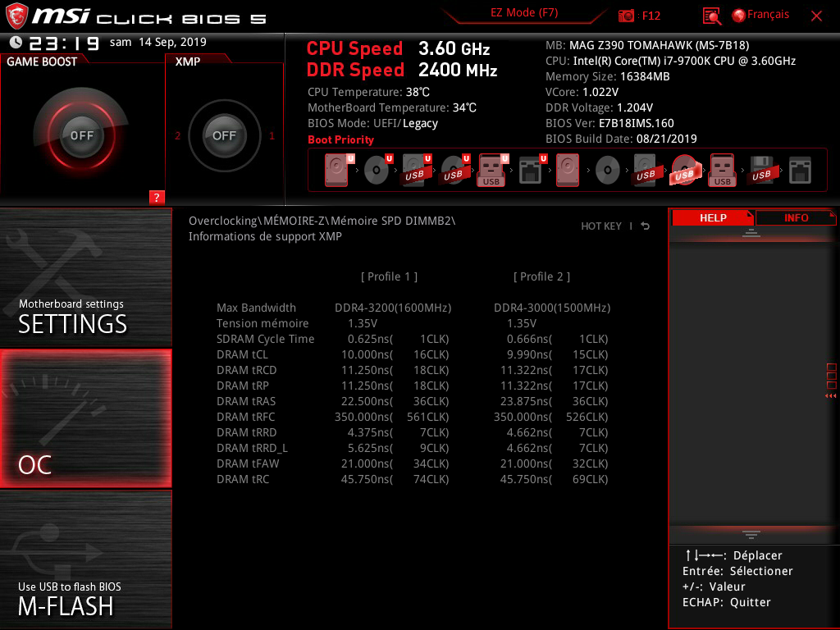The image size is (840, 630).
Task: Select the UEFI network boot device
Action: pyautogui.click(x=532, y=170)
